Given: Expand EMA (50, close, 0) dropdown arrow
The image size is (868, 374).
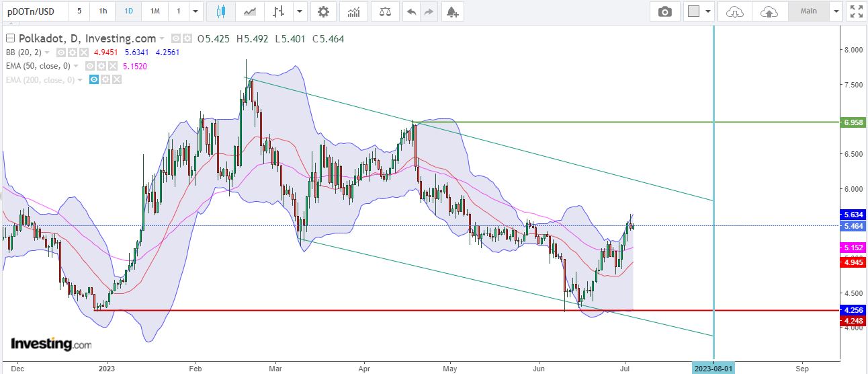Looking at the screenshot, I should pyautogui.click(x=76, y=67).
